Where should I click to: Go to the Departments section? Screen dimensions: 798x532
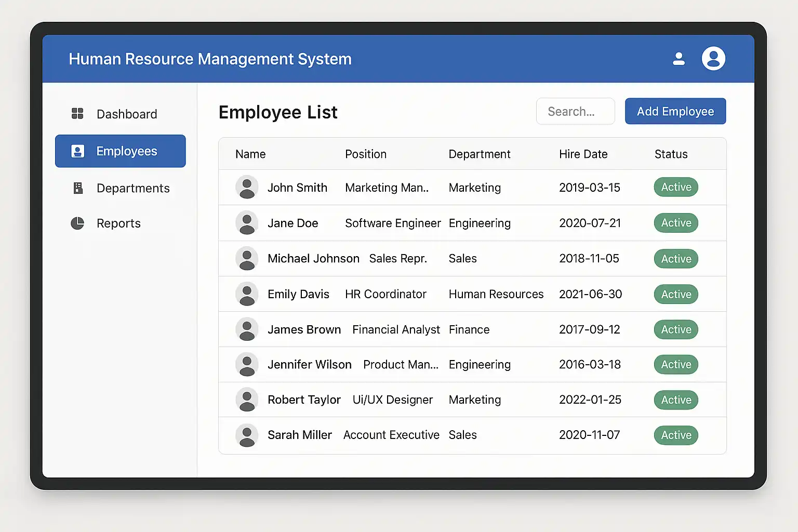[133, 188]
